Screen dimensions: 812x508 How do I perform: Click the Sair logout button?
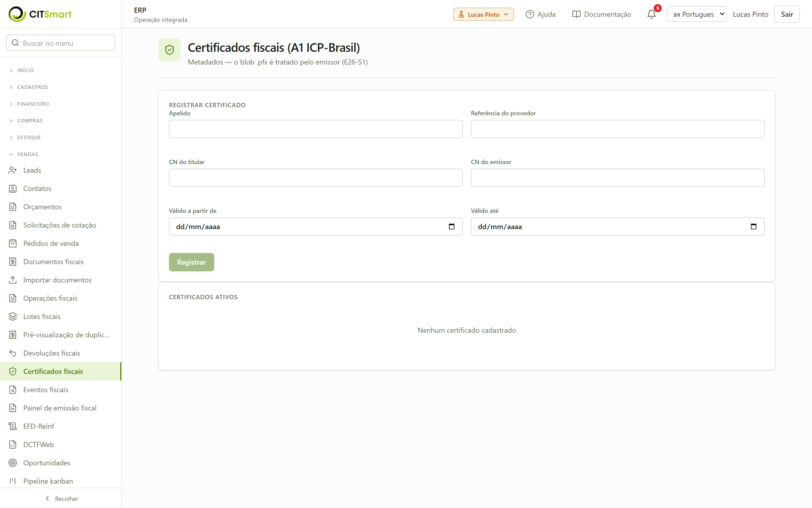click(x=787, y=14)
